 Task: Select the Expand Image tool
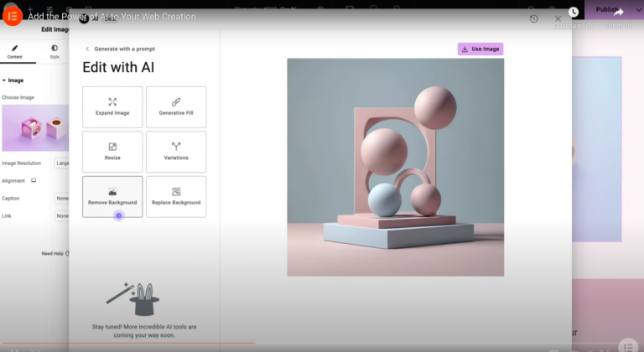(x=112, y=106)
